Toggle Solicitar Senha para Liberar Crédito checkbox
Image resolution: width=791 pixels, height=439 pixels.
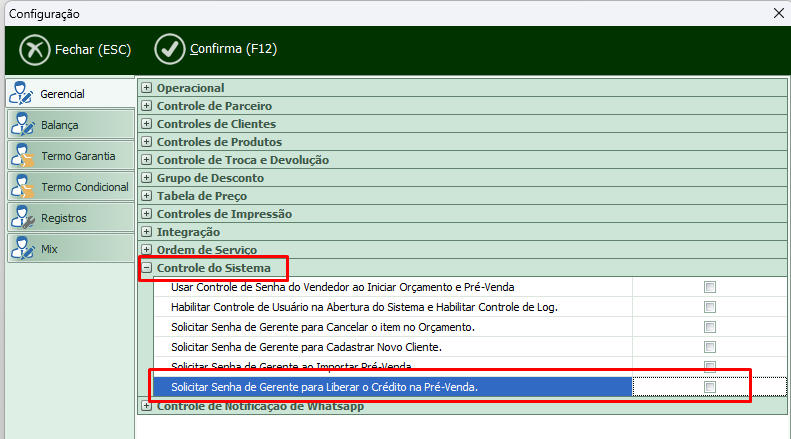(x=710, y=387)
